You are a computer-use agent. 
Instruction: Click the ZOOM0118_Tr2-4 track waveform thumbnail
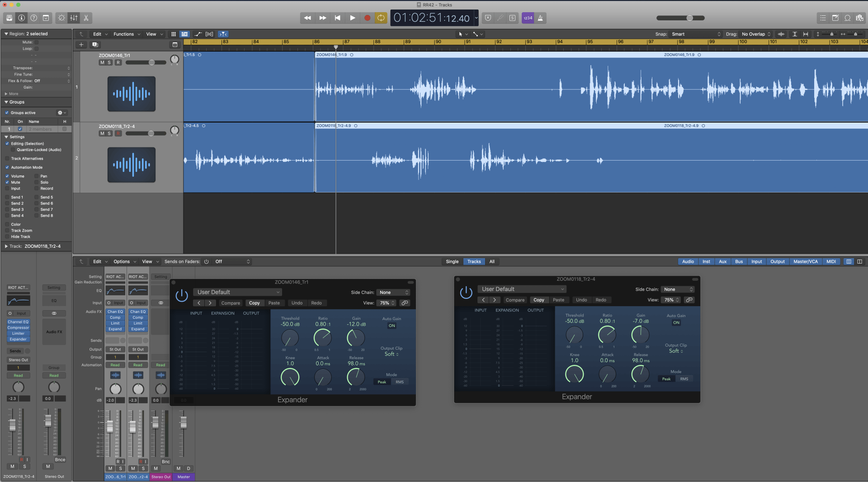pyautogui.click(x=132, y=165)
